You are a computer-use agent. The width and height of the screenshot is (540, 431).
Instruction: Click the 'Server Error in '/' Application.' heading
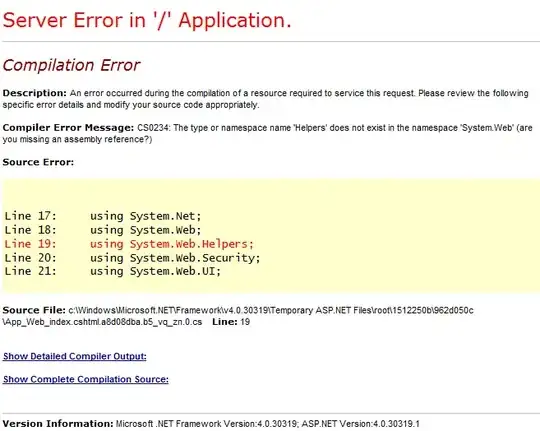click(x=147, y=20)
